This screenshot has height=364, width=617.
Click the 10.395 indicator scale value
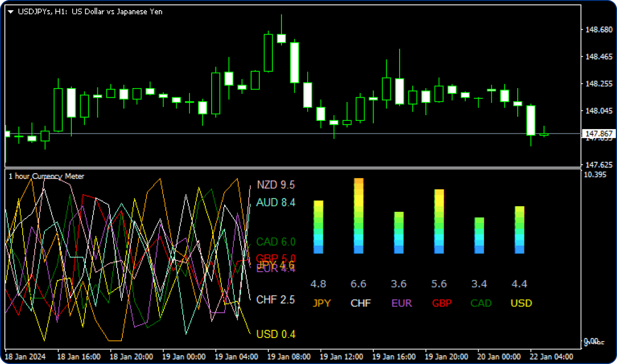[x=594, y=174]
